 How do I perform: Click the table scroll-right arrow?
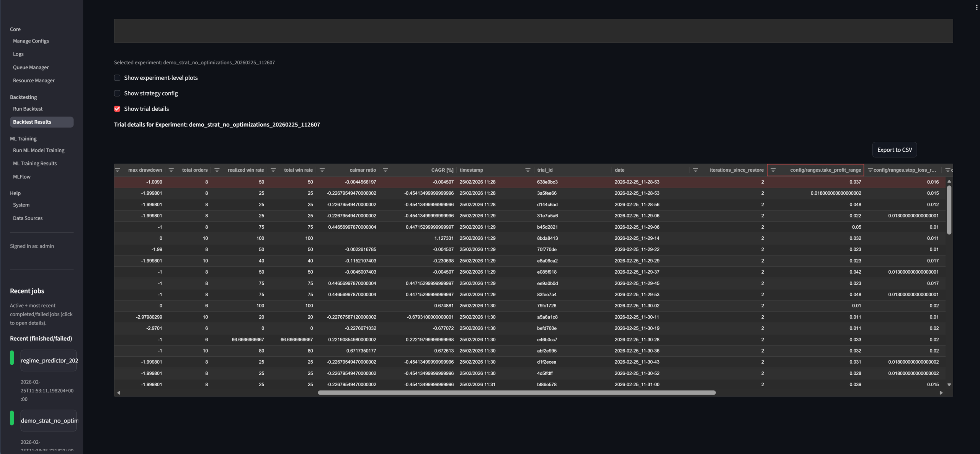coord(941,393)
